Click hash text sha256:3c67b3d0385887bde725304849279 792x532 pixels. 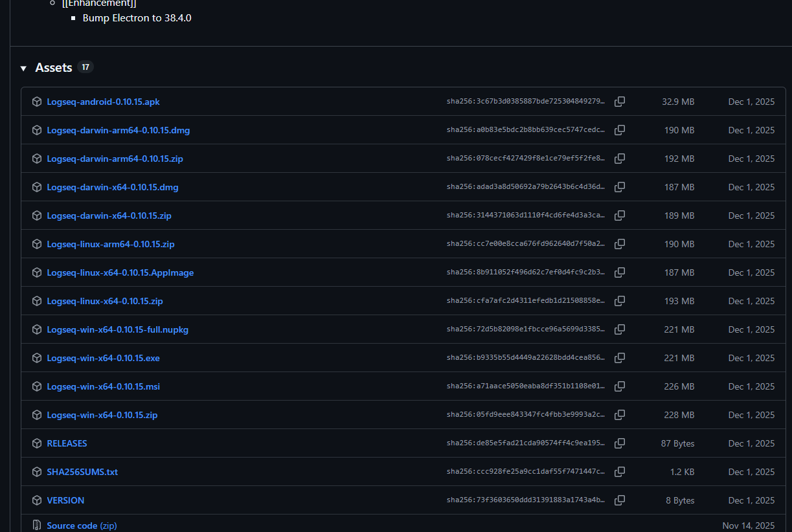coord(526,102)
